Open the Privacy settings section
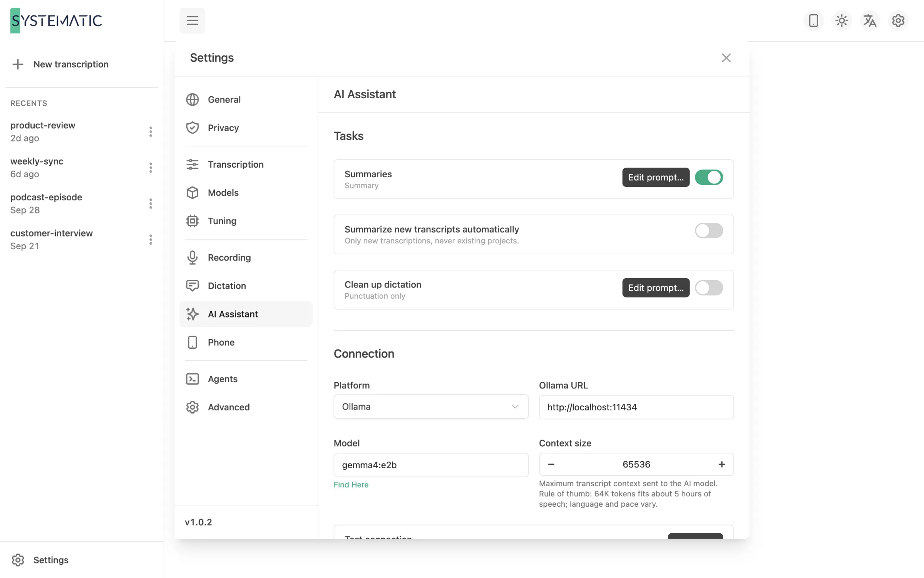 pyautogui.click(x=246, y=128)
